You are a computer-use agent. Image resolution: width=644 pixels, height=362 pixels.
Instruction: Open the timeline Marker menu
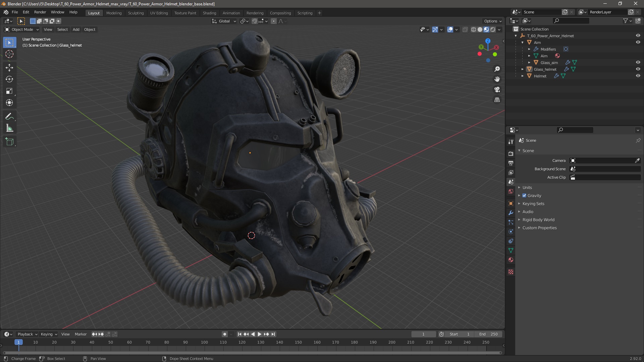click(x=80, y=334)
